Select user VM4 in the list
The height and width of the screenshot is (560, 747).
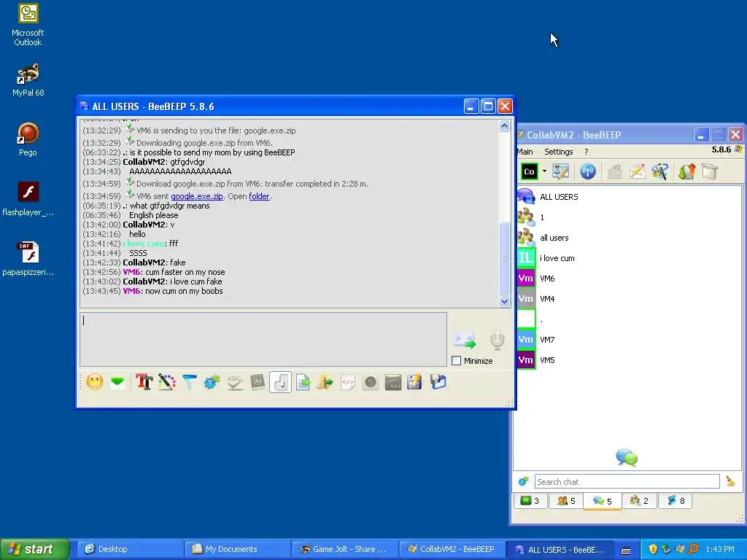(629, 299)
